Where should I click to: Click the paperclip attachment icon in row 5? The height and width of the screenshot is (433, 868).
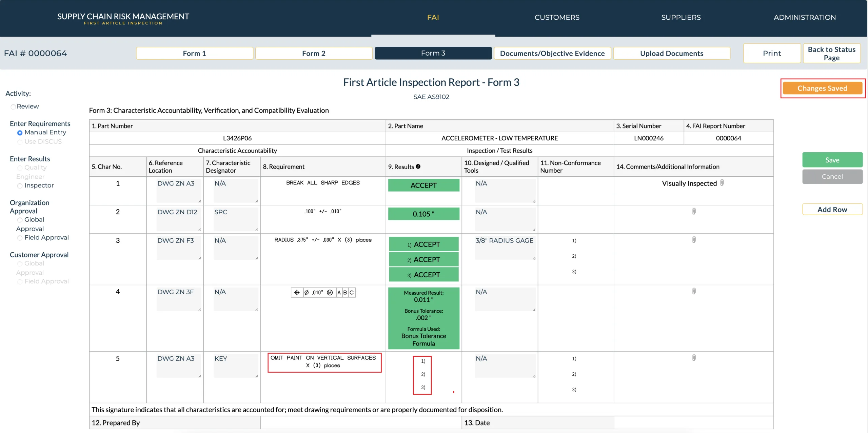694,358
